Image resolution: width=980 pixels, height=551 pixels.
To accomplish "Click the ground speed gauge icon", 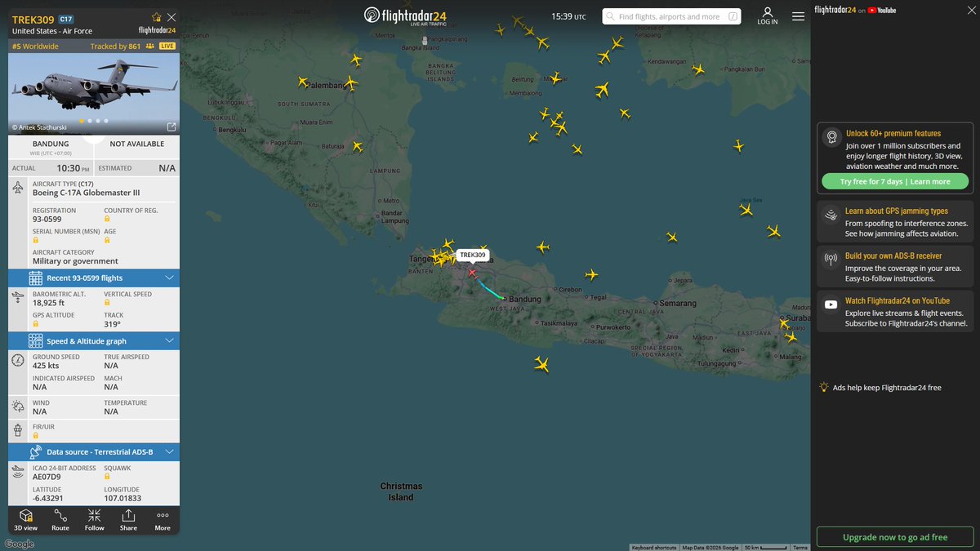I will [18, 360].
